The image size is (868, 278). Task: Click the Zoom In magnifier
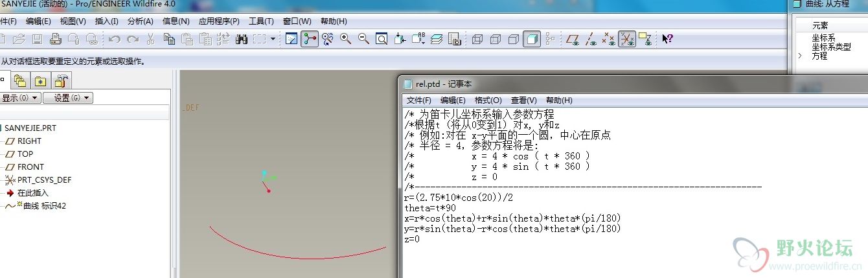click(346, 39)
